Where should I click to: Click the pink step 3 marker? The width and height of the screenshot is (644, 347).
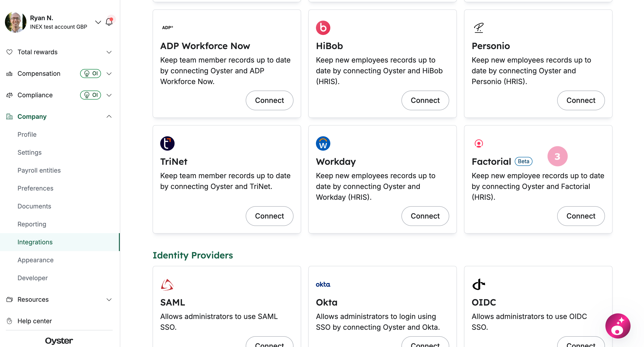(x=557, y=156)
